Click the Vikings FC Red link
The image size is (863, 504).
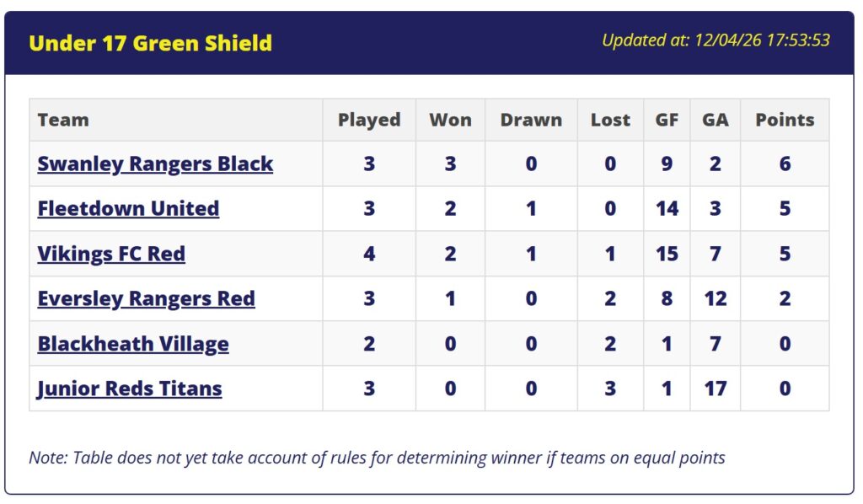(111, 254)
